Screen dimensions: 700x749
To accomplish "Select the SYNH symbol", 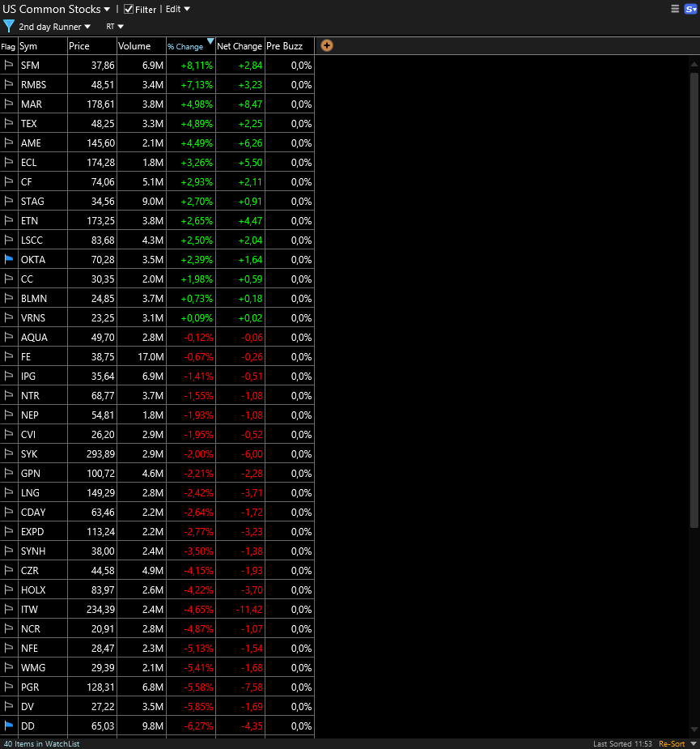I will 33,551.
